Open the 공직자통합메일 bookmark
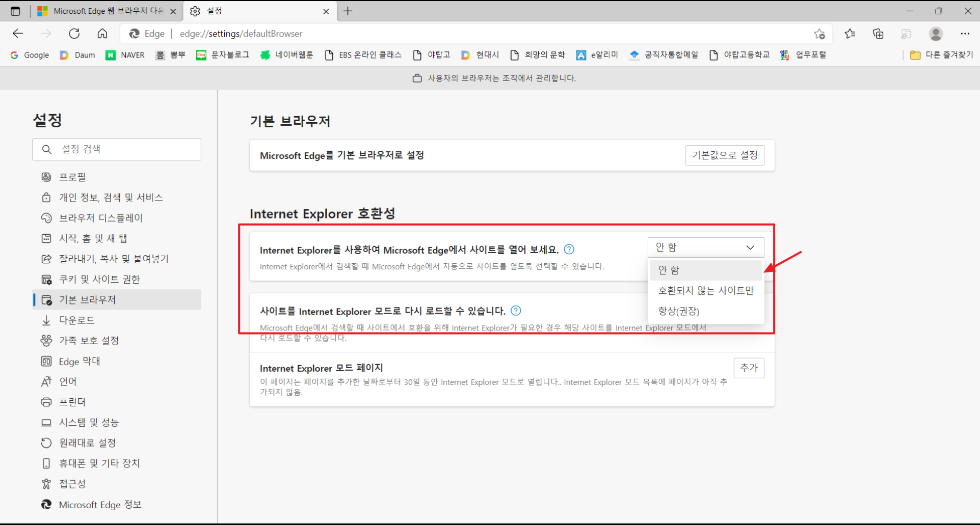This screenshot has width=980, height=525. pyautogui.click(x=664, y=55)
